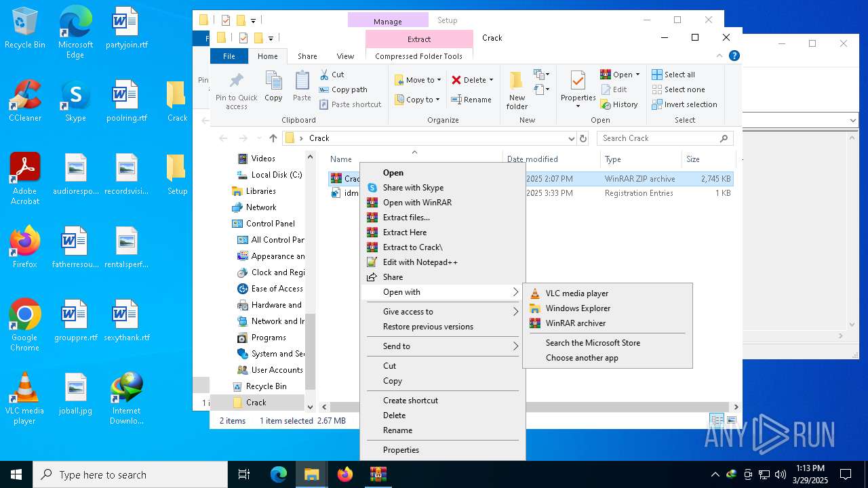Choose Restore previous versions
This screenshot has width=868, height=488.
tap(443, 327)
